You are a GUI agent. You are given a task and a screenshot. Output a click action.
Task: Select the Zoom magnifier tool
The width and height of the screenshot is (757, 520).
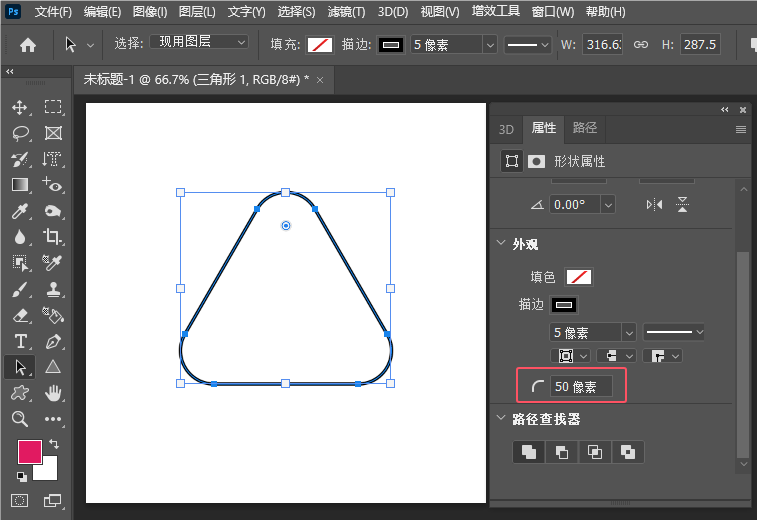click(x=20, y=419)
